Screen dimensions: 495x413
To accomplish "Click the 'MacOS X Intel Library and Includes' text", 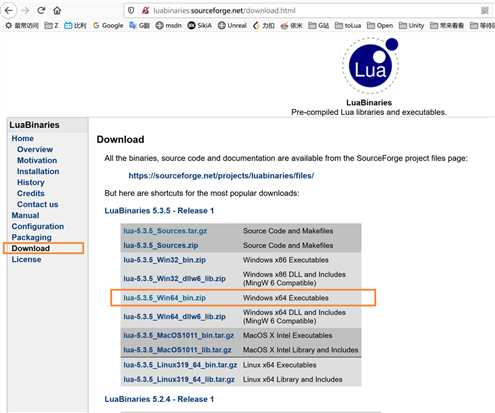I will point(300,350).
